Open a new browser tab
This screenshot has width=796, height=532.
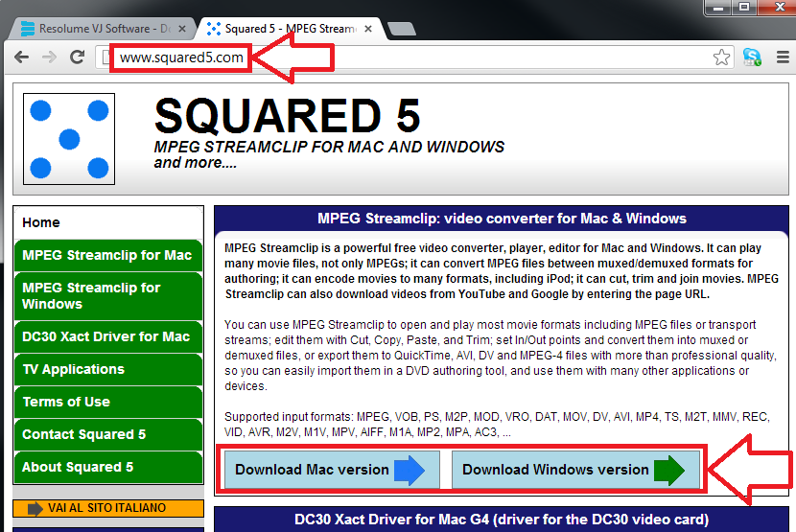click(x=402, y=29)
